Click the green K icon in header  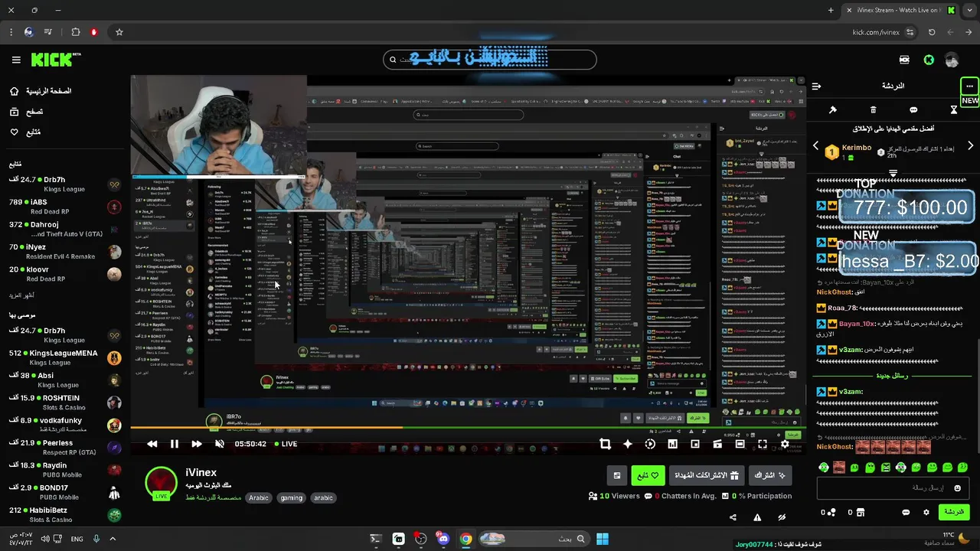pos(929,60)
